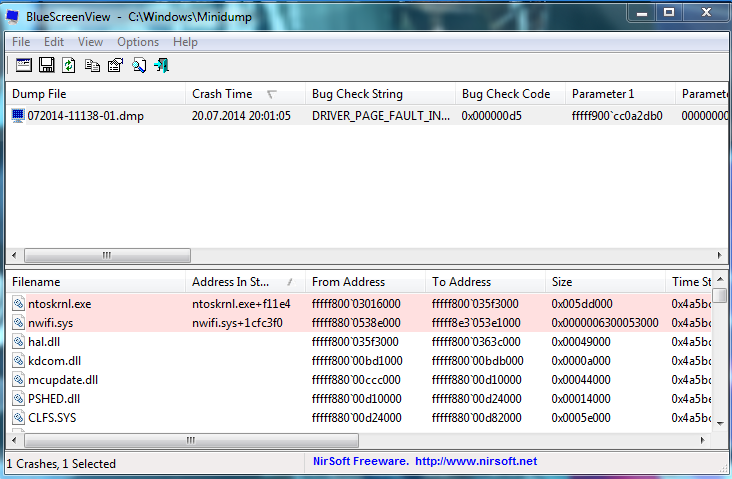This screenshot has width=732, height=479.
Task: Copy selected items using toolbar icon
Action: [92, 65]
